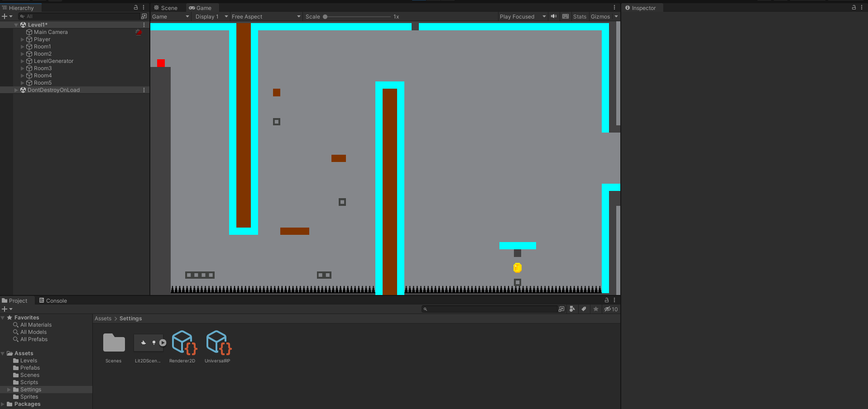Toggle the Stats overlay in Game view
Screen dimensions: 868x409
tap(580, 16)
